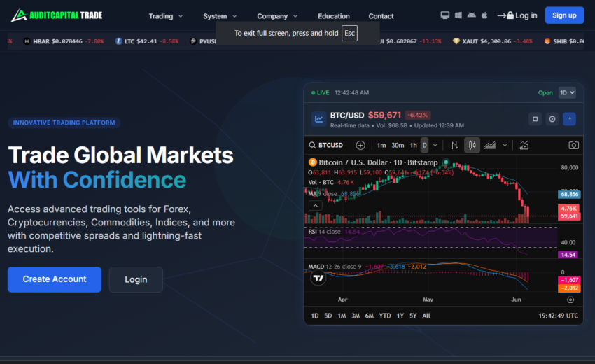Set chart range to 1Y
This screenshot has width=595, height=364.
tap(400, 316)
